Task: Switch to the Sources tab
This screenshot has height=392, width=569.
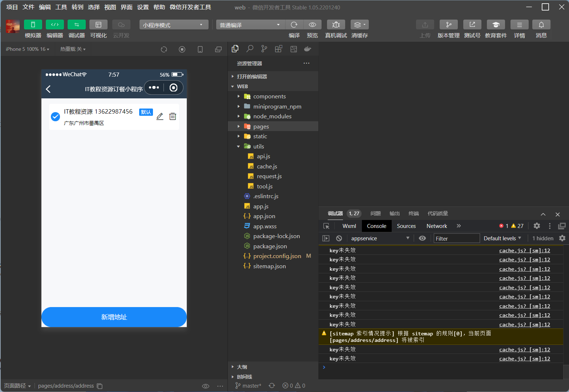Action: [406, 226]
